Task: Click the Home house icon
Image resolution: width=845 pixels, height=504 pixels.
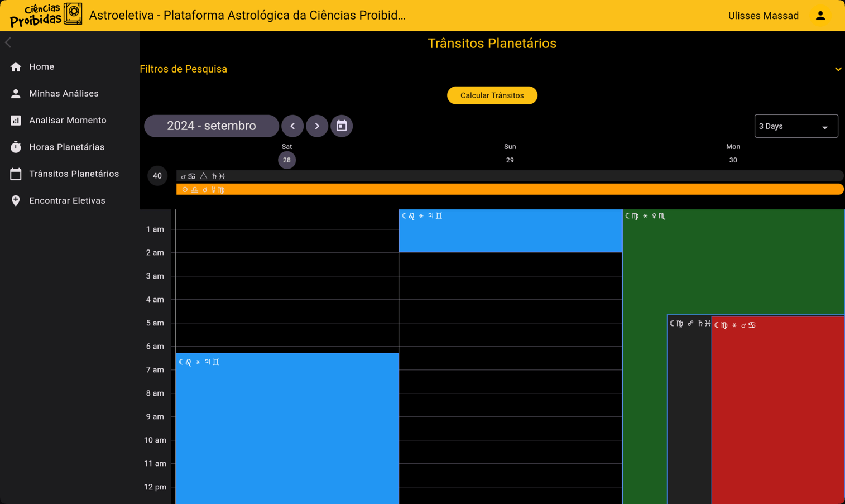Action: (16, 67)
